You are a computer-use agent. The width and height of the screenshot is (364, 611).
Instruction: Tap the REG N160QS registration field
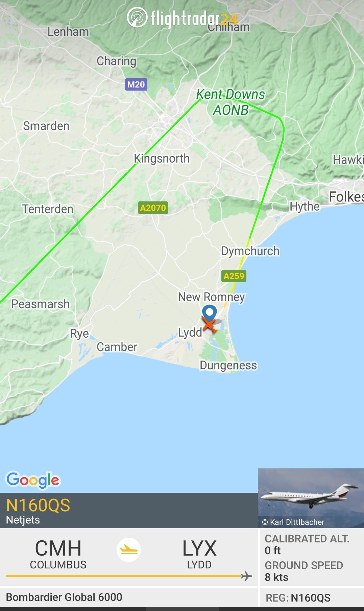298,598
